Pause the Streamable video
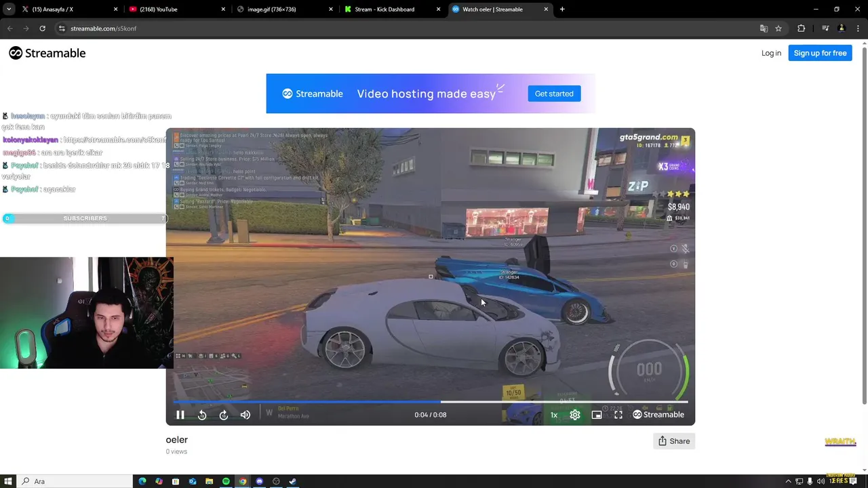 pos(180,415)
